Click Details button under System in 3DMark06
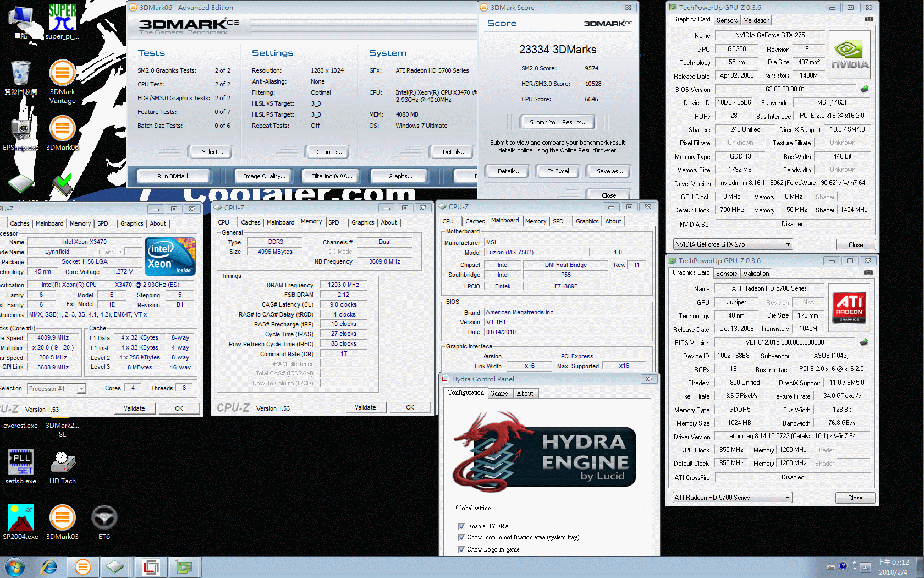 pyautogui.click(x=454, y=152)
